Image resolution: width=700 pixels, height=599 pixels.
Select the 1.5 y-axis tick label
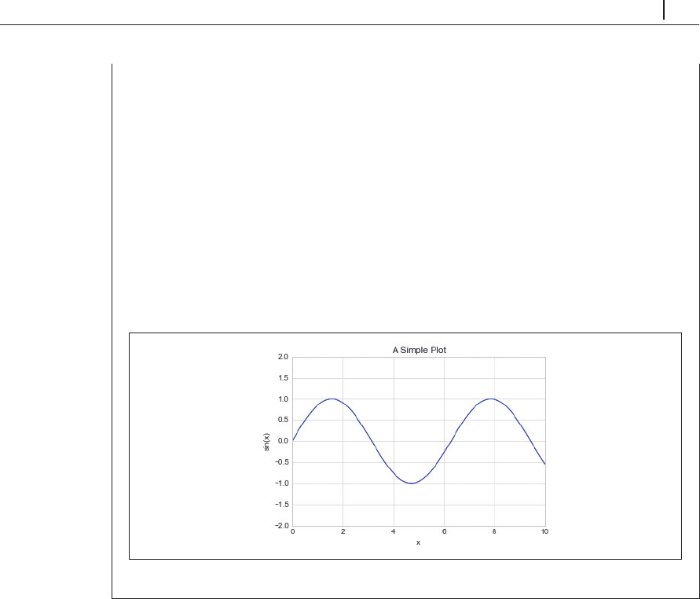281,378
